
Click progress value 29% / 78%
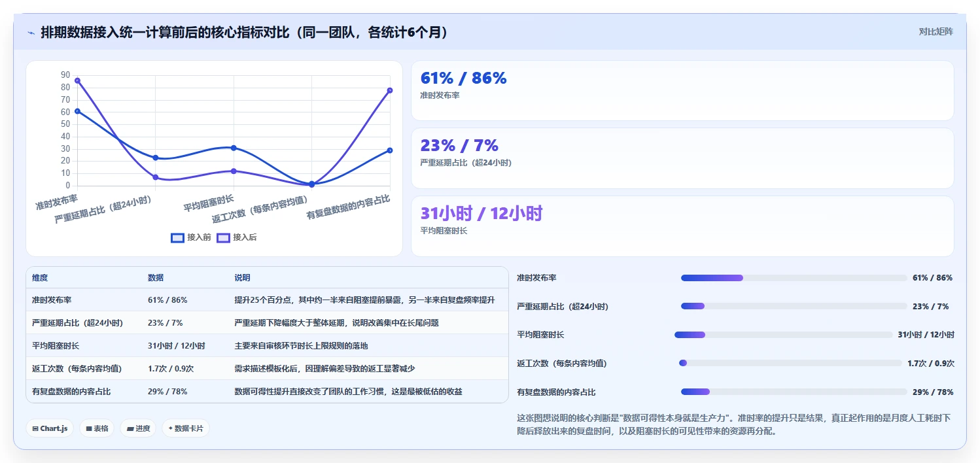pos(933,392)
